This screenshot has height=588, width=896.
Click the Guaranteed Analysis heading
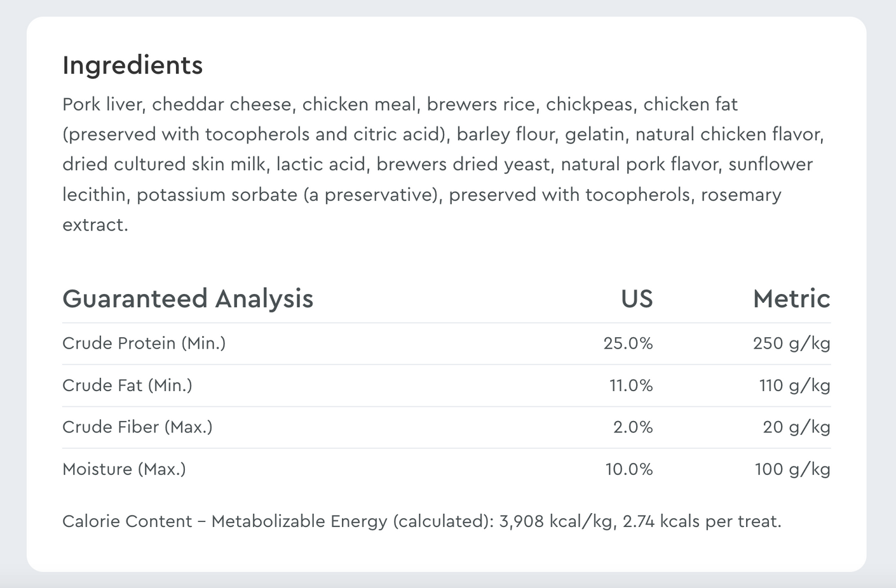(x=187, y=298)
